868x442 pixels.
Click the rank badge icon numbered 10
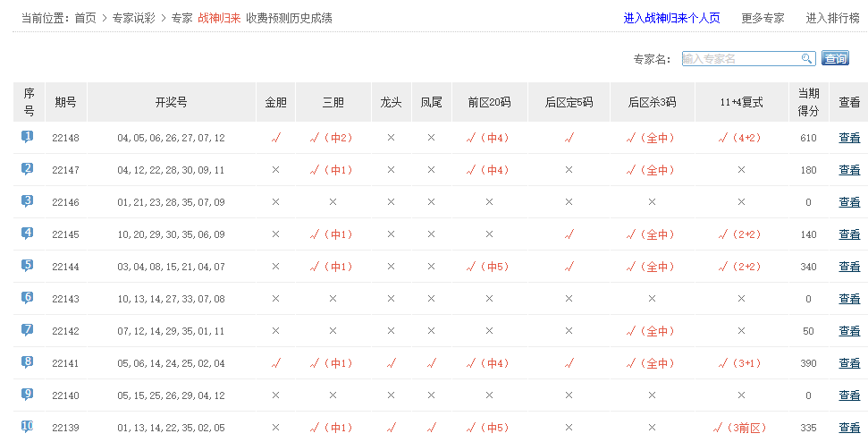pyautogui.click(x=28, y=427)
